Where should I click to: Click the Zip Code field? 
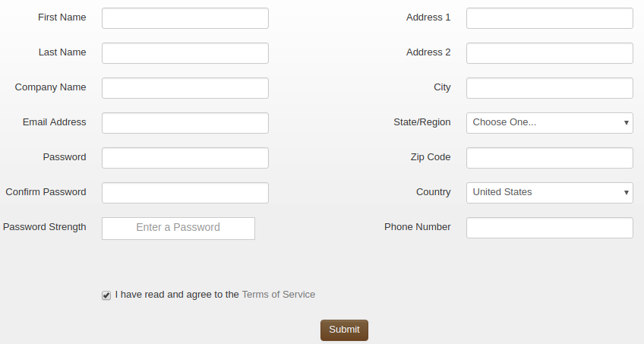point(549,158)
